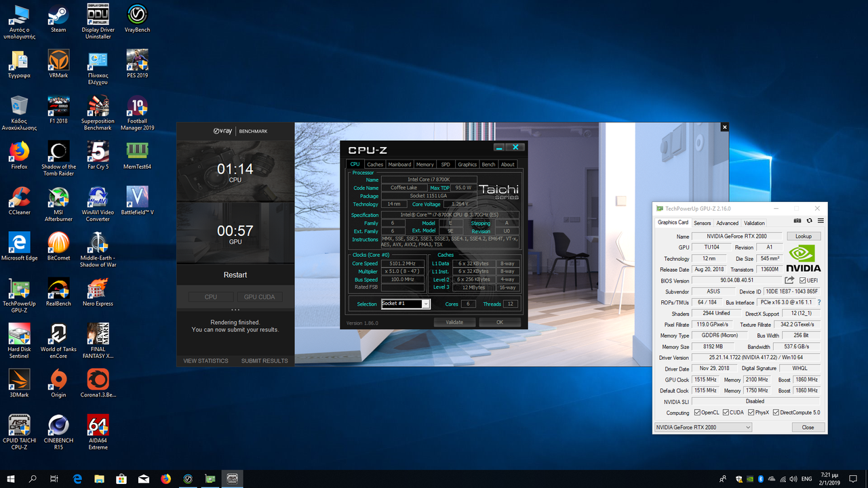The width and height of the screenshot is (868, 488).
Task: Open VrayBench desktop icon
Action: (x=137, y=18)
